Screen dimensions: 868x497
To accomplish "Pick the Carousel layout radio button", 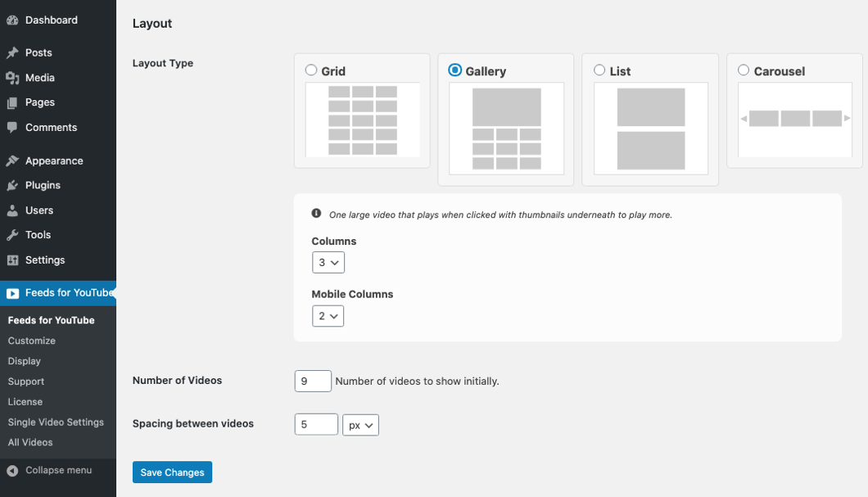I will pos(744,70).
